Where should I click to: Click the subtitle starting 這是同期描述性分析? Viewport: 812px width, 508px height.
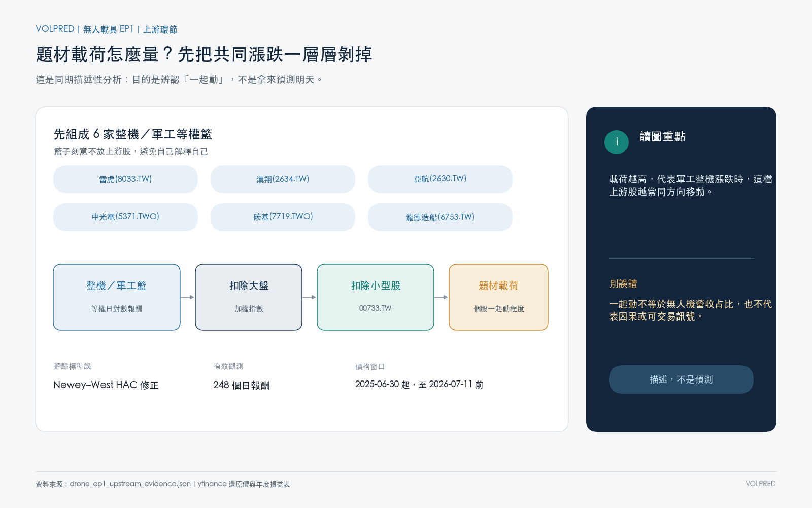point(179,80)
